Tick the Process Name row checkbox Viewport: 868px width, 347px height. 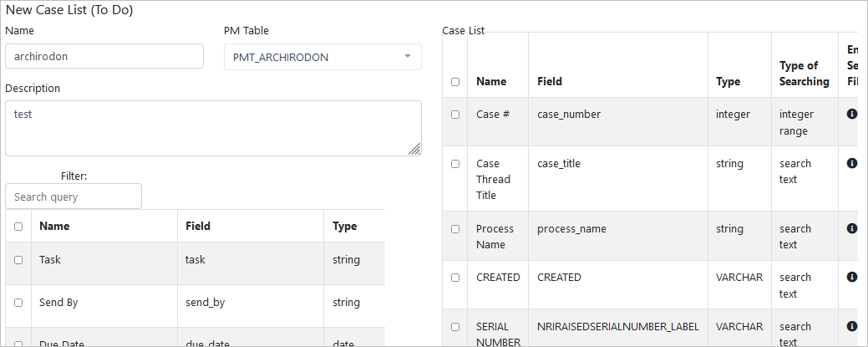click(455, 228)
